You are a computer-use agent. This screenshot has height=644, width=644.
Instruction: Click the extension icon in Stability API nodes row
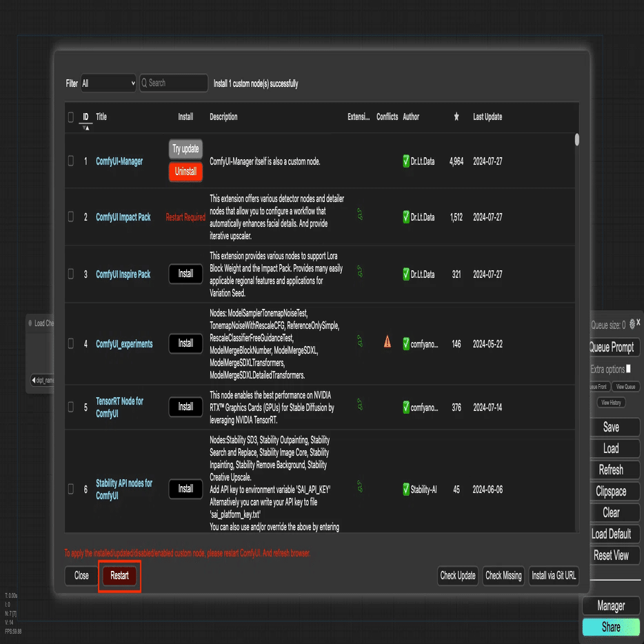tap(359, 486)
